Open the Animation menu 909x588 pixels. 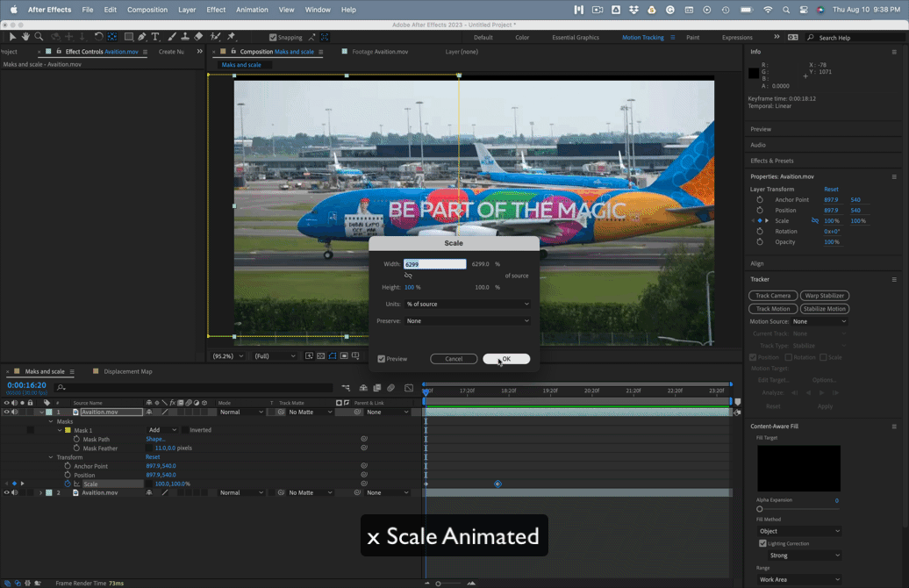pyautogui.click(x=252, y=10)
